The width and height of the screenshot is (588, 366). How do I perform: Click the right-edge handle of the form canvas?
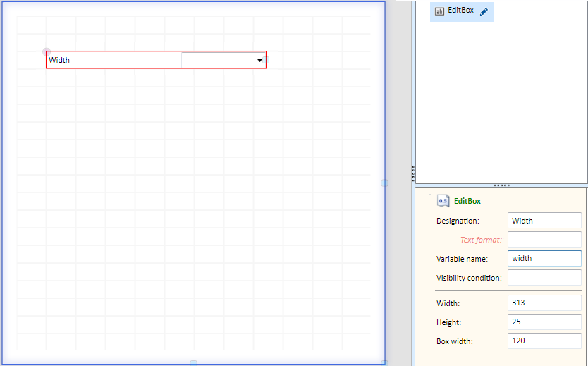[384, 183]
